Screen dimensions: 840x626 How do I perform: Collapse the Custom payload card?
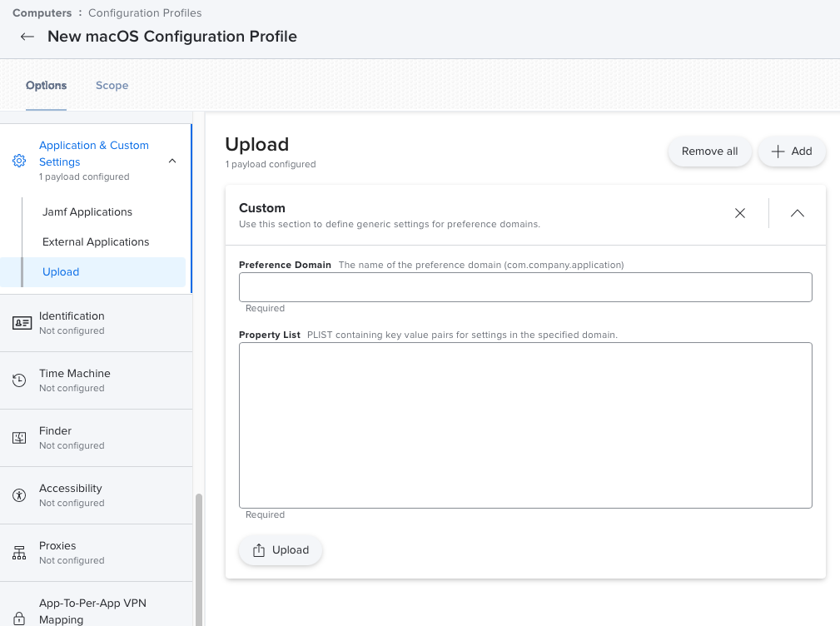(796, 213)
